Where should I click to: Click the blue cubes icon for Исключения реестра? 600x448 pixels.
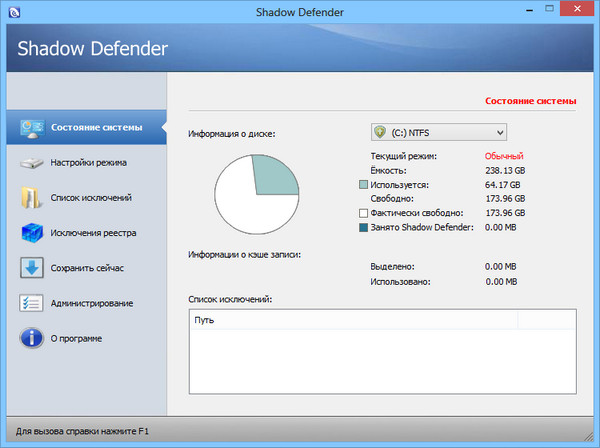30,233
